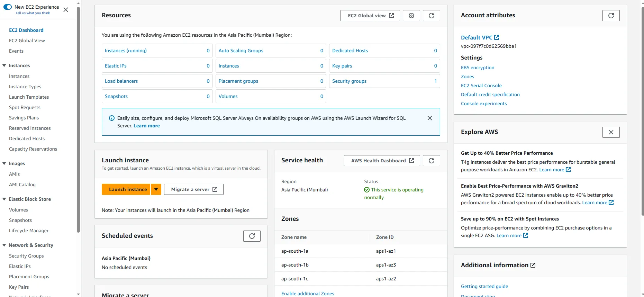Open Security groups resource tile
Viewport: 644px width, 297px height.
tap(384, 81)
